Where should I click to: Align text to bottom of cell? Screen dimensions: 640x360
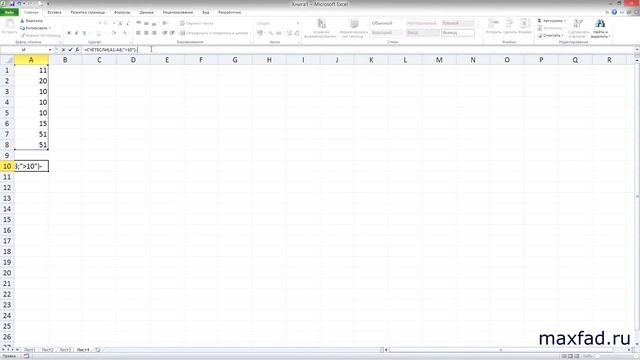(154, 23)
